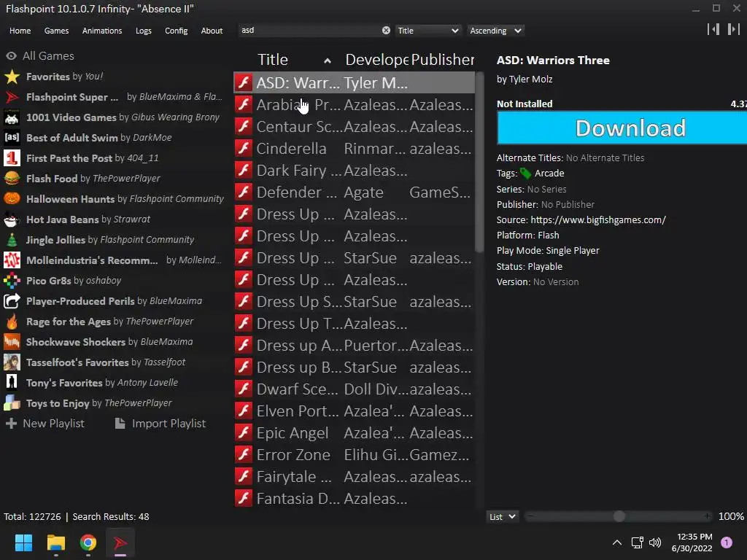Screen dimensions: 747x560
Task: Click the Jingle Jollies tree icon
Action: tap(12, 240)
